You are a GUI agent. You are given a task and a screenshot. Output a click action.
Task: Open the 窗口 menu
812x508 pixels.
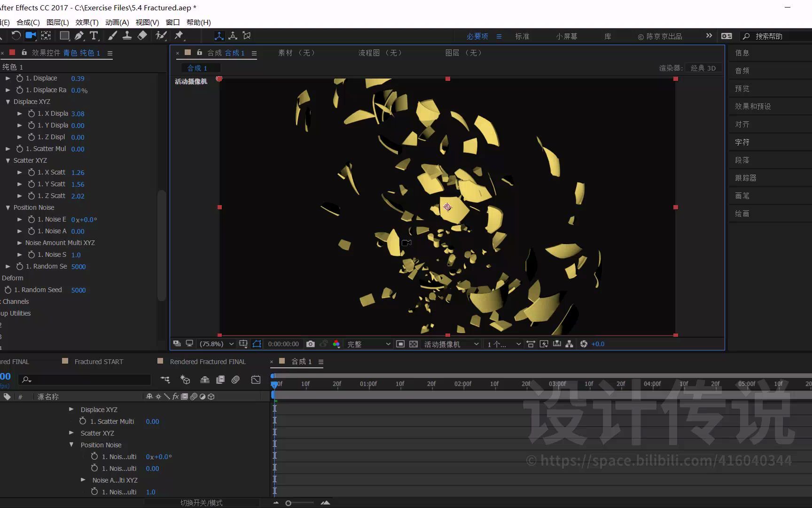point(172,22)
